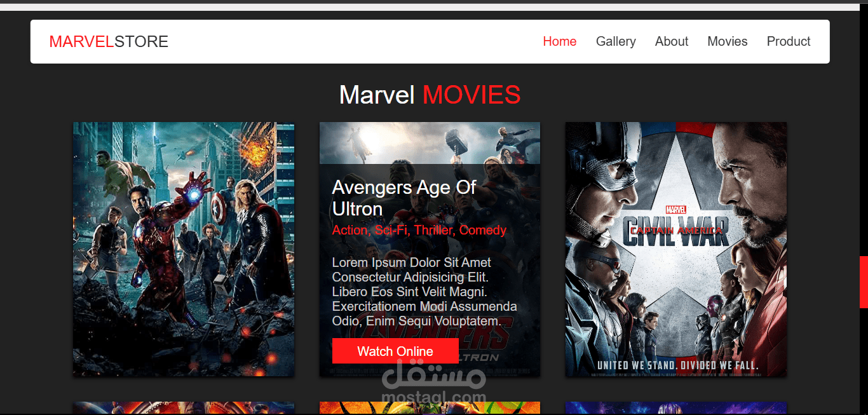Click the Lorem Ipsum description paragraph
868x415 pixels.
424,292
